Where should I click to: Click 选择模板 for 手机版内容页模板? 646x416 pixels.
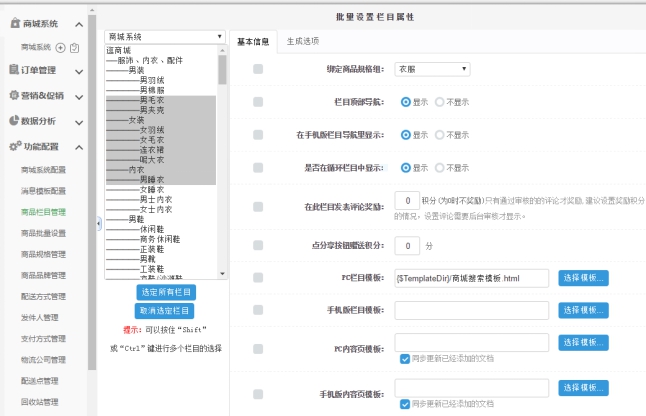pos(583,388)
